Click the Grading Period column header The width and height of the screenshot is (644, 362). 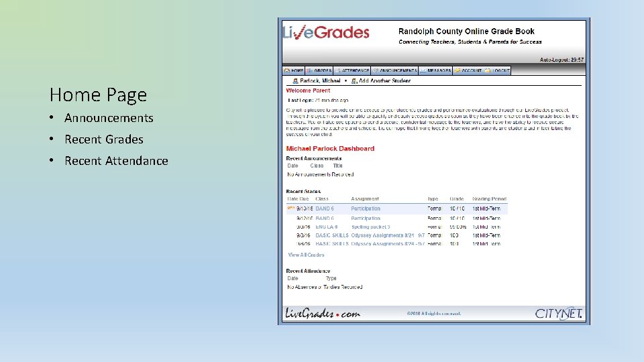489,199
